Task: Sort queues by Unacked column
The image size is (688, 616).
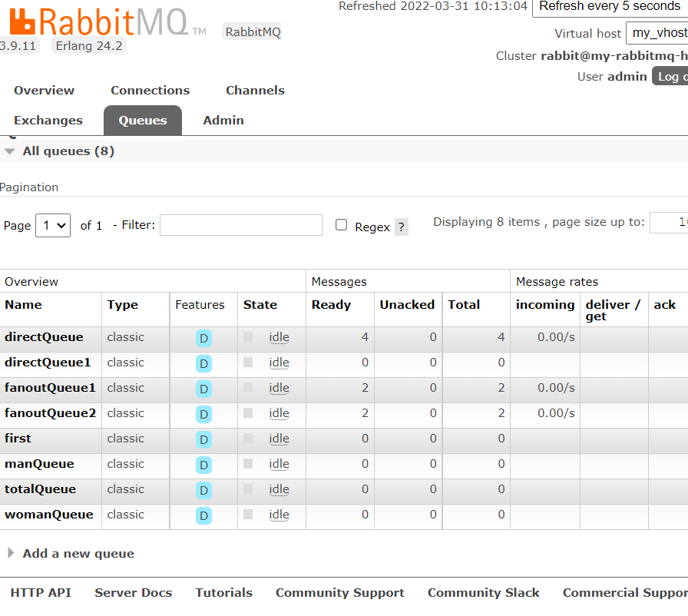Action: pyautogui.click(x=407, y=305)
